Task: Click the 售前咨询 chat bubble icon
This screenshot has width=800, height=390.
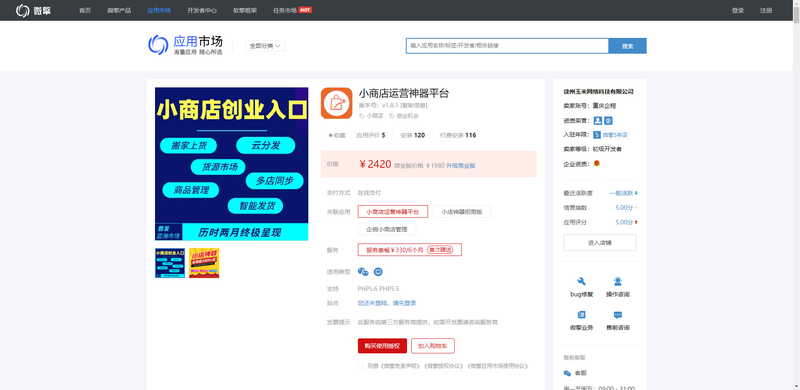Action: point(617,315)
